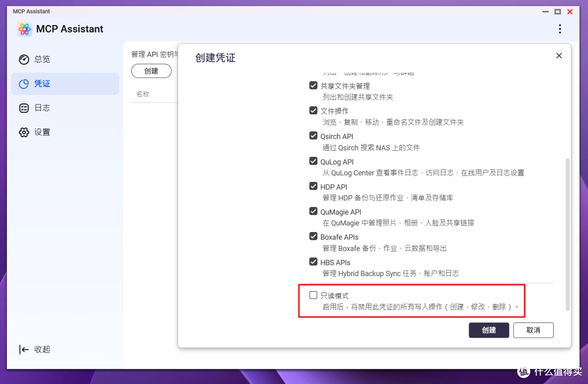Uncheck the Qsirch API checkbox
This screenshot has height=384, width=588.
(x=314, y=136)
